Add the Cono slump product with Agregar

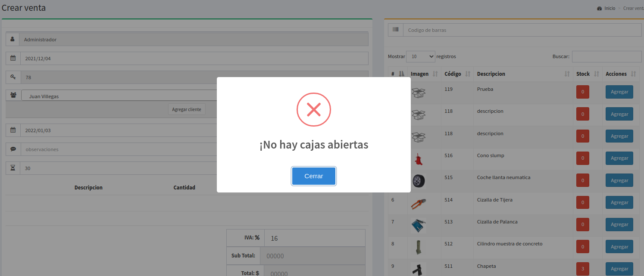click(x=619, y=158)
